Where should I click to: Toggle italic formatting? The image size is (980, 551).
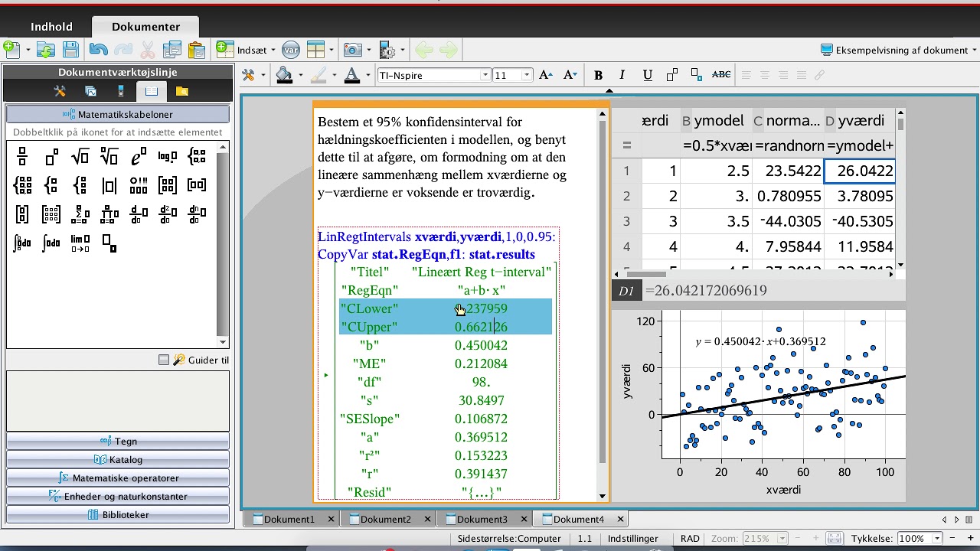[x=622, y=75]
